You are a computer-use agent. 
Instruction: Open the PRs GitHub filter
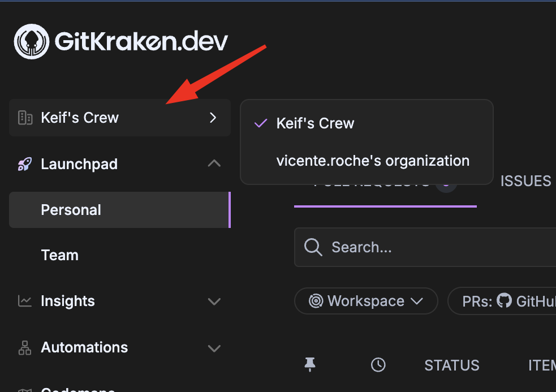502,301
